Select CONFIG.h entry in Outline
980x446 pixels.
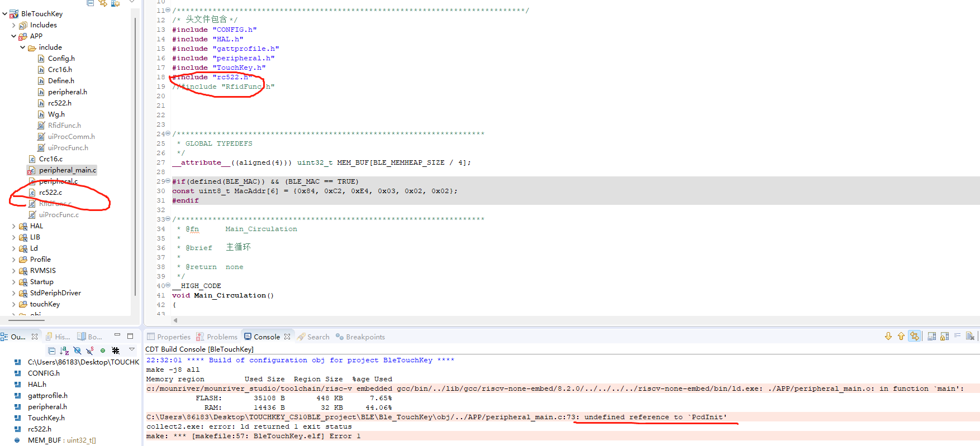[37, 373]
